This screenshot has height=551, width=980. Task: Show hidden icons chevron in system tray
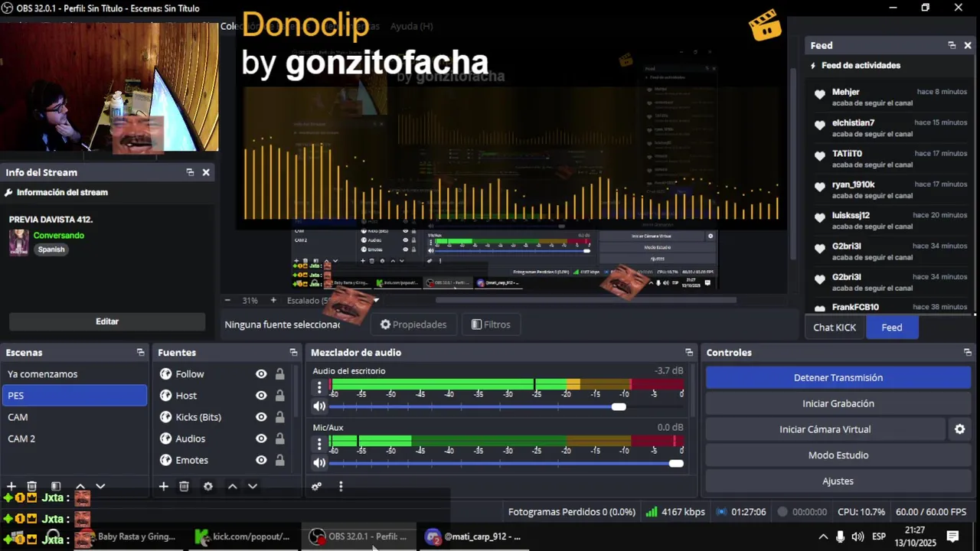pos(823,536)
